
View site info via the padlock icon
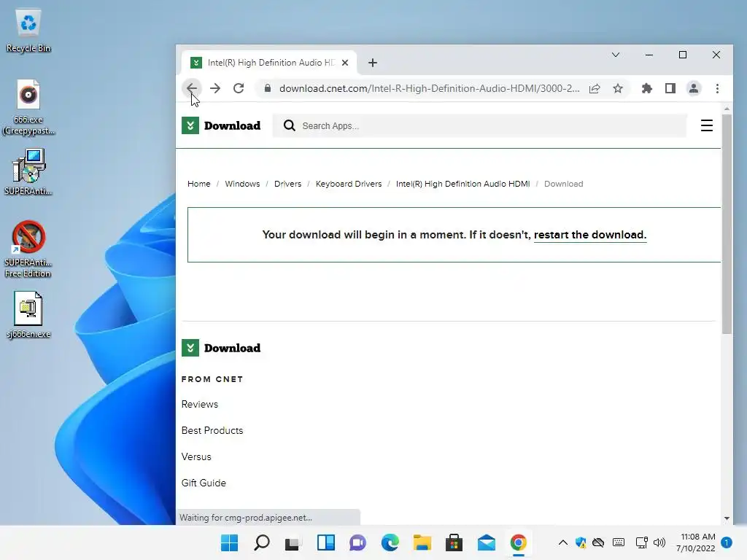[268, 88]
